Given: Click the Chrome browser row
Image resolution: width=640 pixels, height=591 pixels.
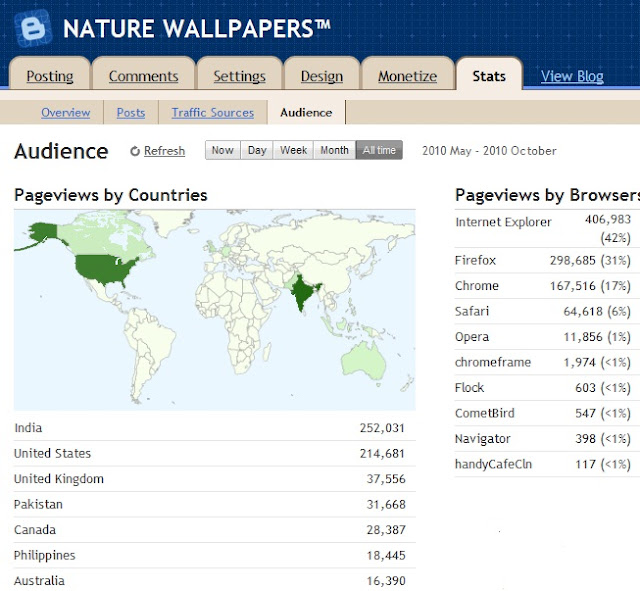Looking at the screenshot, I should click(x=547, y=286).
